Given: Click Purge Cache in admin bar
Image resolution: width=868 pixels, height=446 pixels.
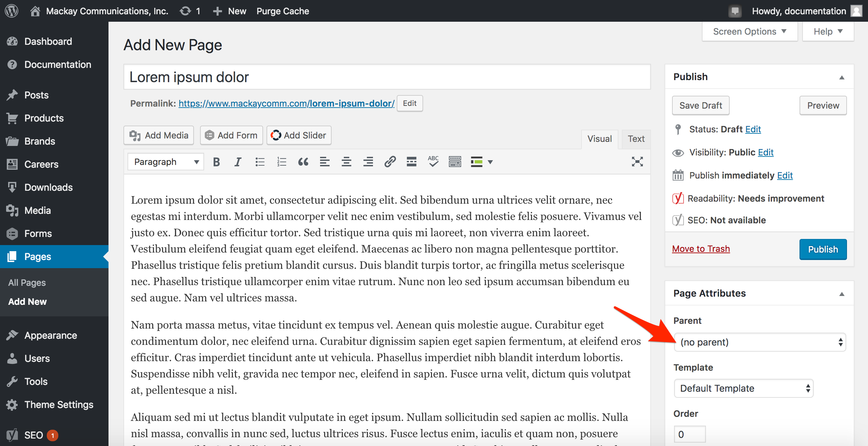Looking at the screenshot, I should [x=283, y=11].
